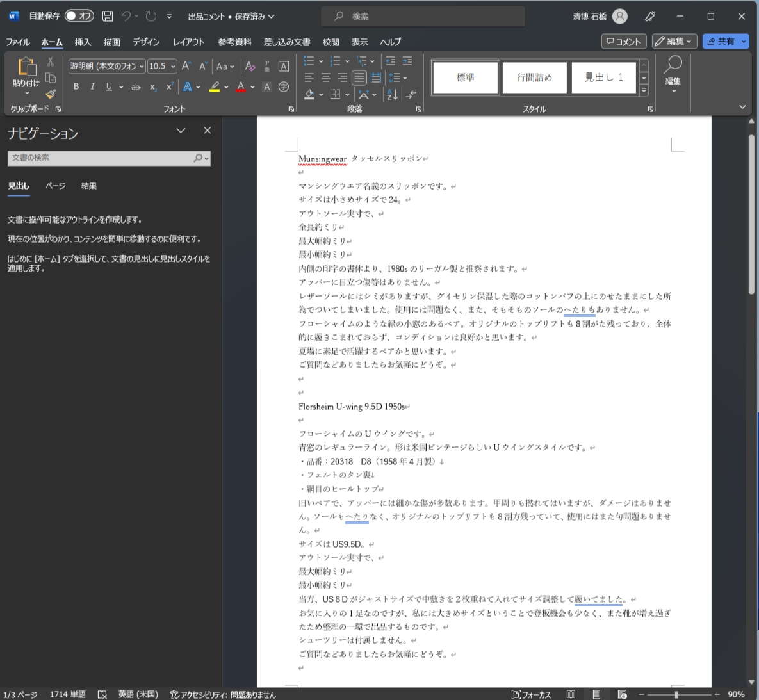Click the Share (共有) button
Image resolution: width=759 pixels, height=700 pixels.
pos(726,42)
